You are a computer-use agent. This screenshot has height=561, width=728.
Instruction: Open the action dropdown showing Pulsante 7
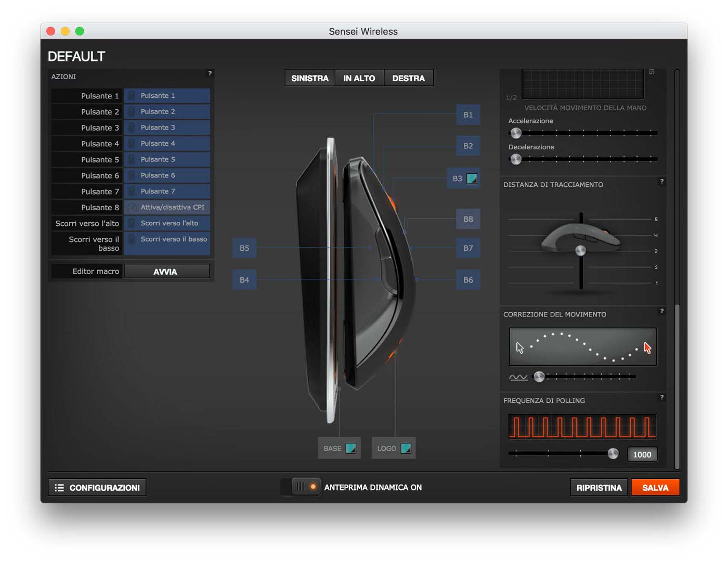pos(167,192)
